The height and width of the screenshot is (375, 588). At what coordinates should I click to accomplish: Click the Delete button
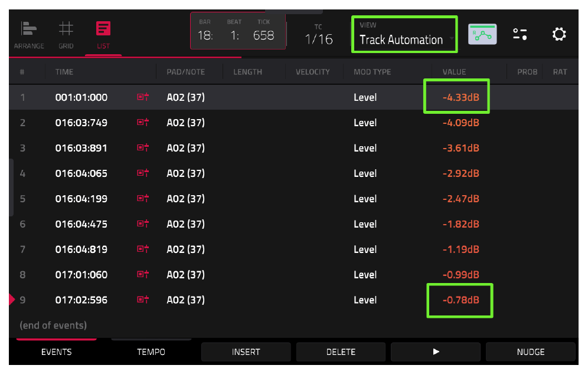(x=341, y=352)
